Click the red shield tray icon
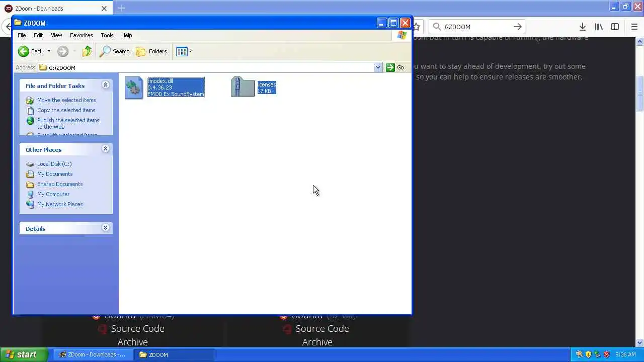Screen dimensions: 644x362 pos(606,354)
